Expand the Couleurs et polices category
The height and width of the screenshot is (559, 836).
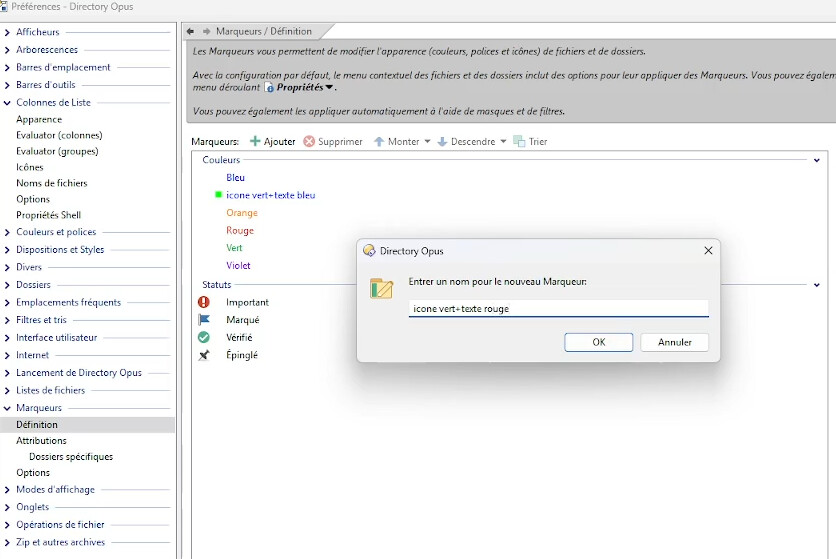click(x=7, y=233)
